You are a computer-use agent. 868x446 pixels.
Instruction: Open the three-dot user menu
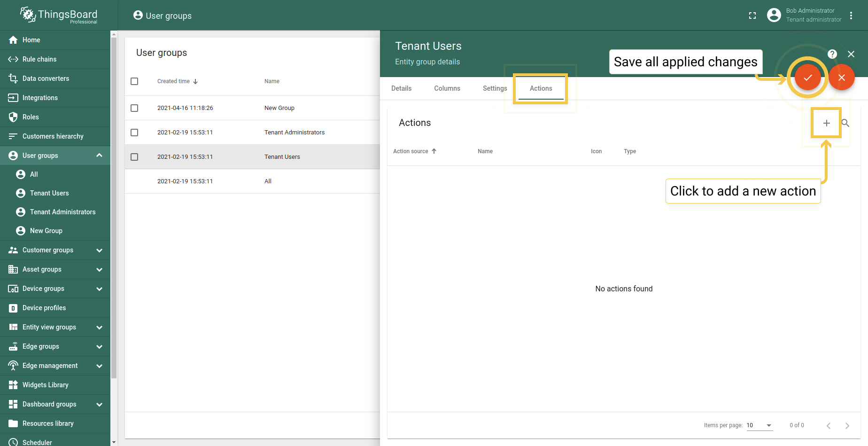[x=851, y=16]
